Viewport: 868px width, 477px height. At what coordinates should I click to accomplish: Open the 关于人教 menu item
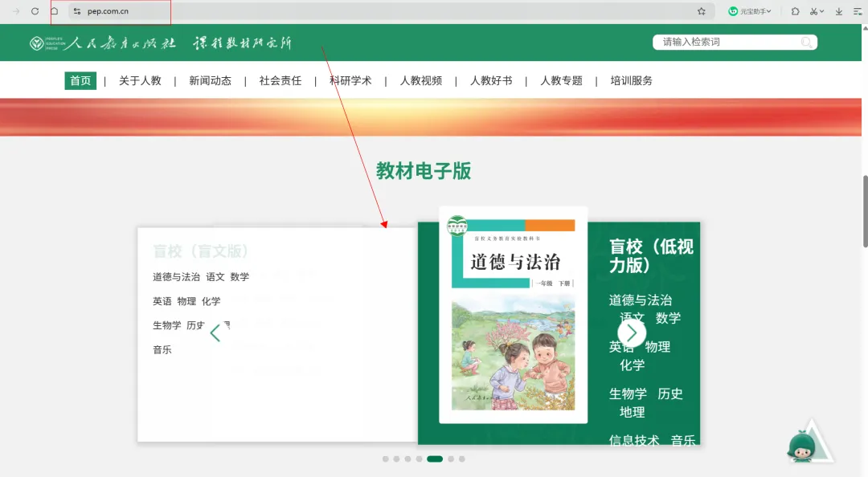pos(140,81)
